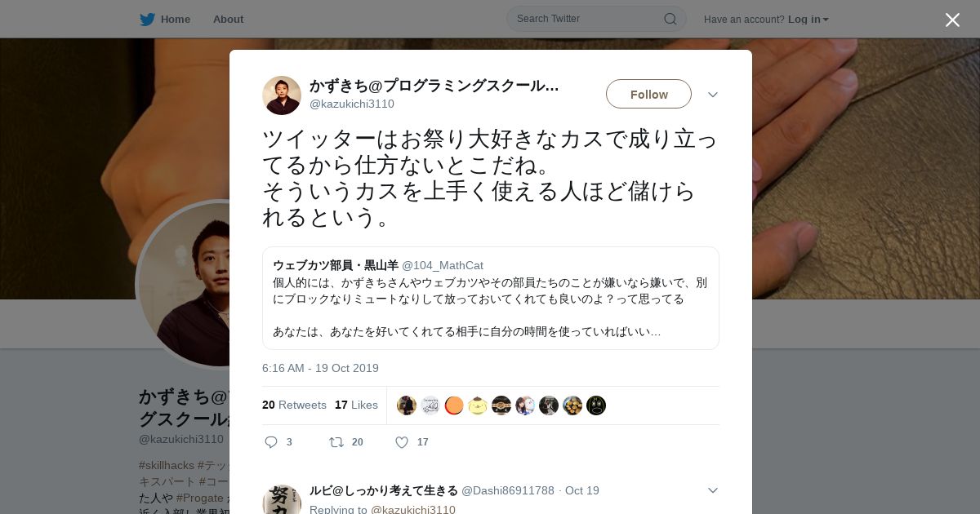This screenshot has width=980, height=514.
Task: Open the 20 Retweets list
Action: pyautogui.click(x=294, y=405)
